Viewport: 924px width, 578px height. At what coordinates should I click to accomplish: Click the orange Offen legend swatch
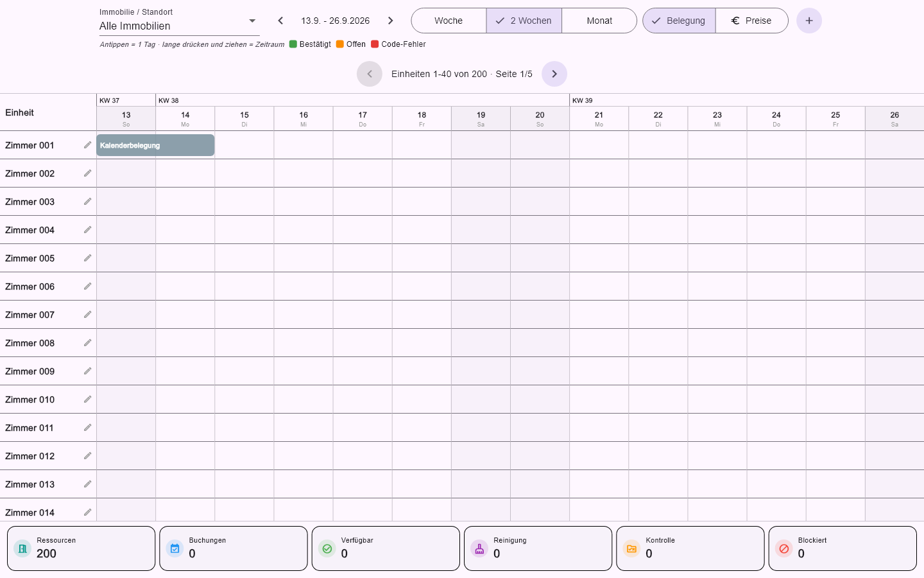[x=340, y=44]
